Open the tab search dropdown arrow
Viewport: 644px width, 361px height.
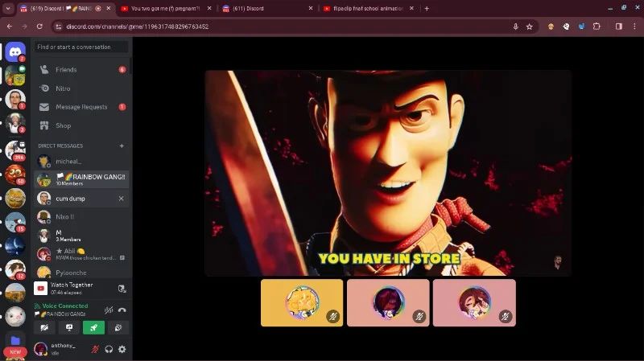pos(8,8)
